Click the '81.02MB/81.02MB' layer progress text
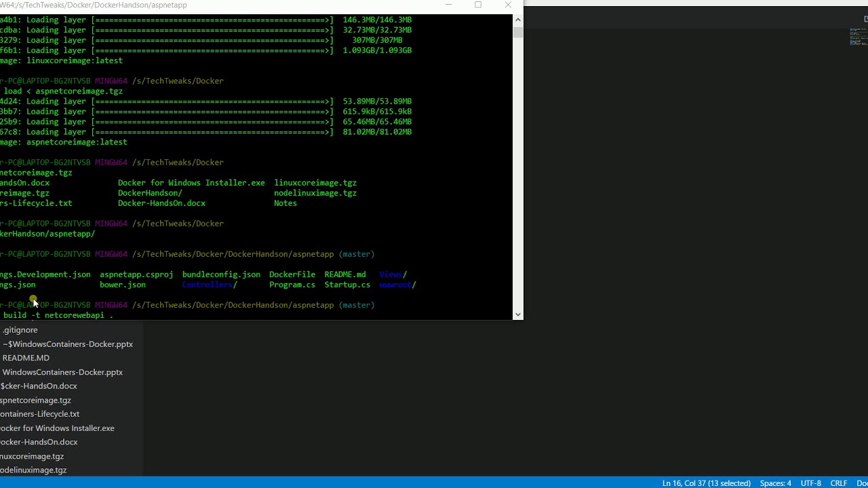 [x=377, y=132]
